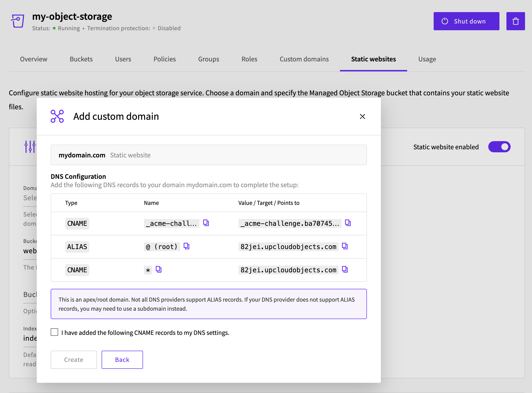This screenshot has width=532, height=393.
Task: Click the Termination protection Disabled text
Action: pos(169,28)
